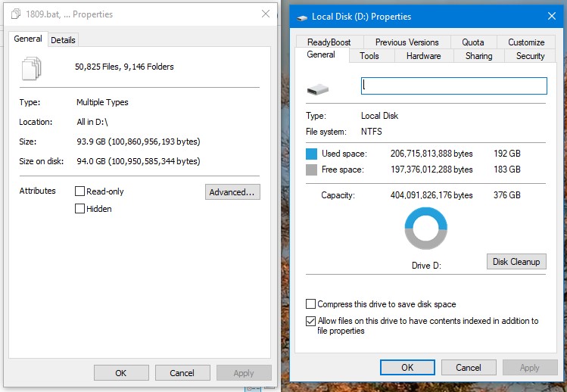Image resolution: width=567 pixels, height=392 pixels.
Task: Click the multiple files icon in General tab
Action: (x=32, y=68)
